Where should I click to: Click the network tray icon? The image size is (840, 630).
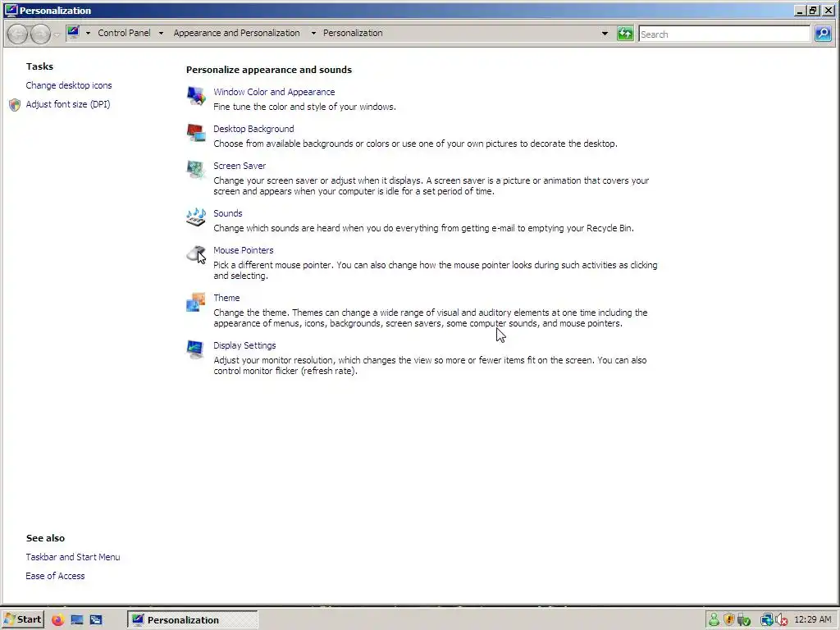[767, 620]
